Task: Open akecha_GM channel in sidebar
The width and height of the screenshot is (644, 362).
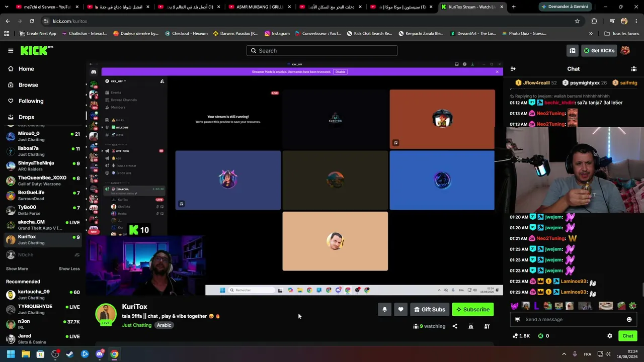Action: [43, 225]
